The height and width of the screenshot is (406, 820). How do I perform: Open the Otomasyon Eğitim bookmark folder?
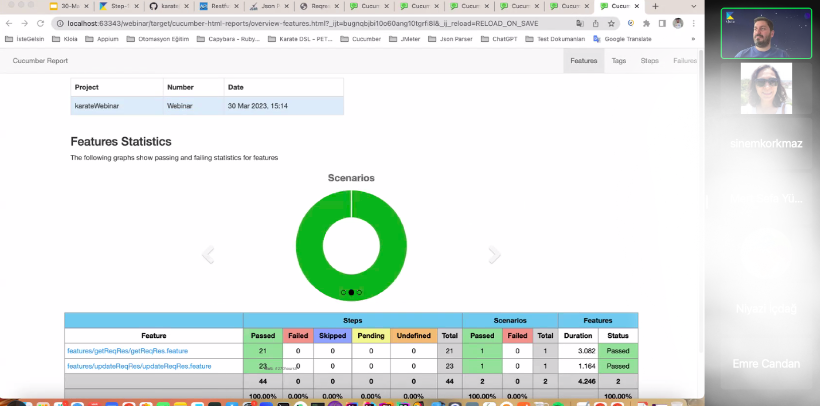[x=157, y=39]
